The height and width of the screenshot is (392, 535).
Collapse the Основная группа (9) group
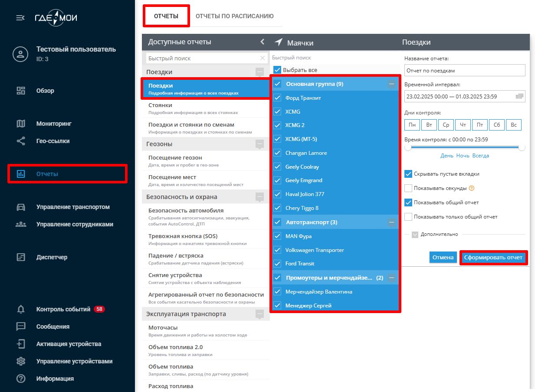point(391,84)
